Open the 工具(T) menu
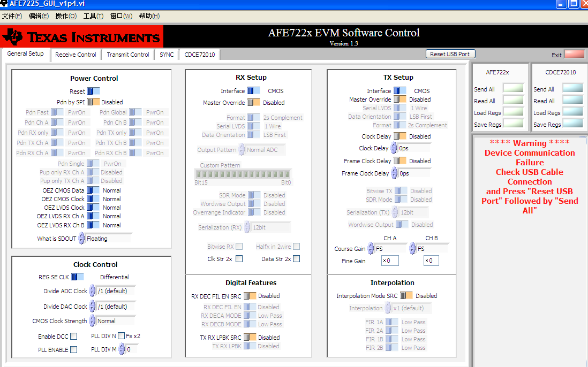The height and width of the screenshot is (367, 588). (93, 16)
